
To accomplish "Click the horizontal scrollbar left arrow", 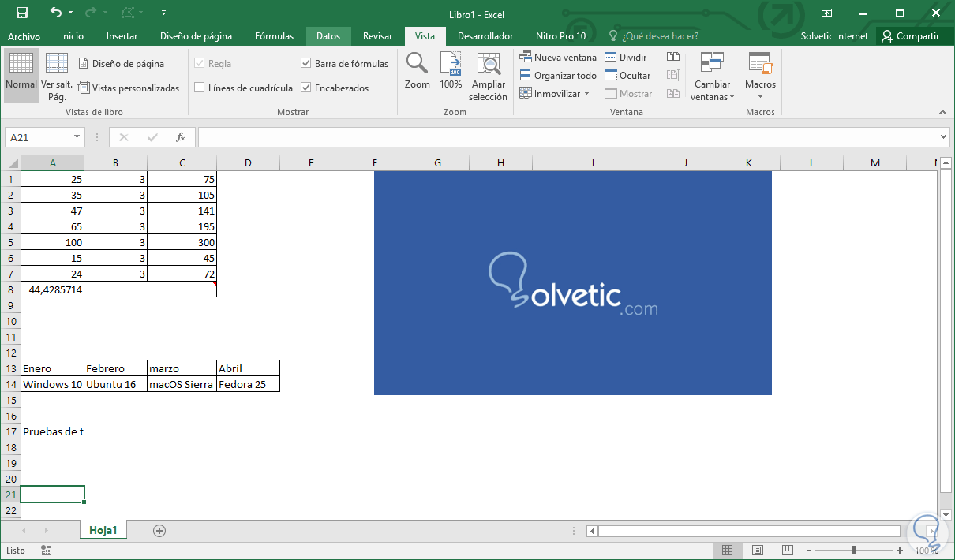I will click(592, 531).
